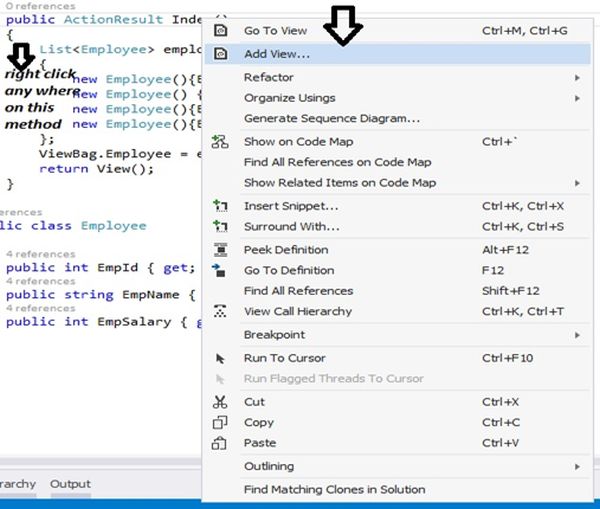Expand the Breakpoint submenu arrow
The width and height of the screenshot is (600, 509).
tap(577, 335)
